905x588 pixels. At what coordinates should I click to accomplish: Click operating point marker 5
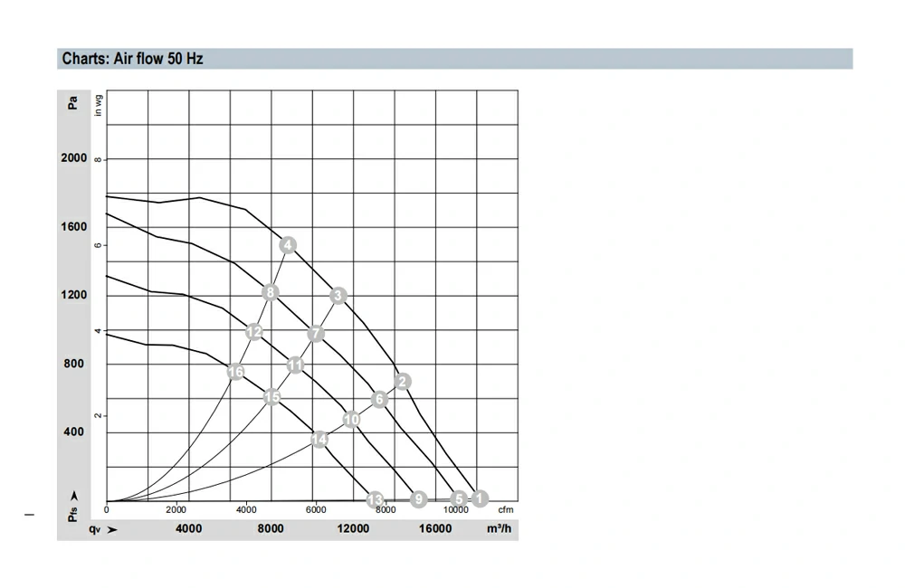(x=459, y=498)
